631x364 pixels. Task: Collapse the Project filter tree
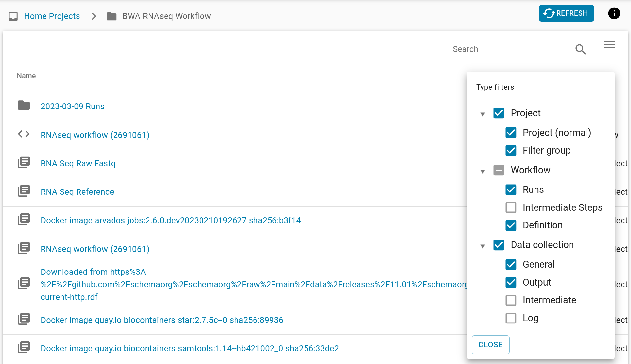482,114
